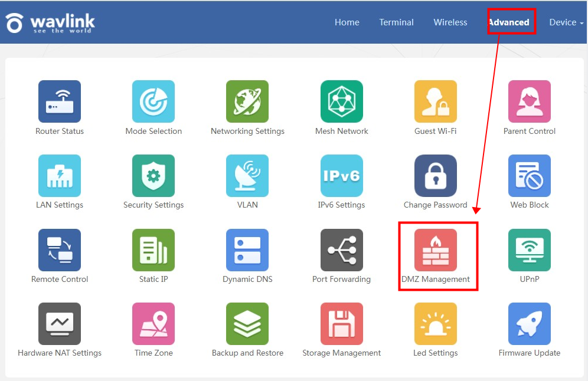
Task: Open Web Block icon
Action: coord(530,175)
